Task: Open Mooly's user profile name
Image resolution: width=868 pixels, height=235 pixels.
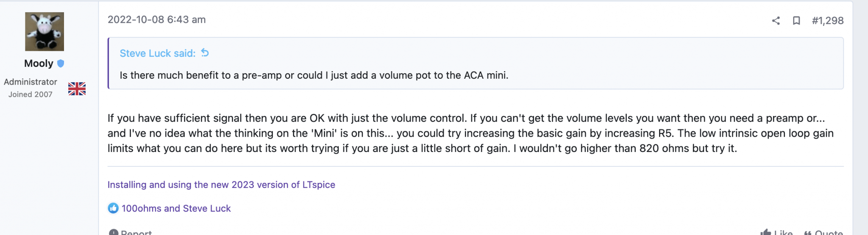Action: pyautogui.click(x=39, y=64)
